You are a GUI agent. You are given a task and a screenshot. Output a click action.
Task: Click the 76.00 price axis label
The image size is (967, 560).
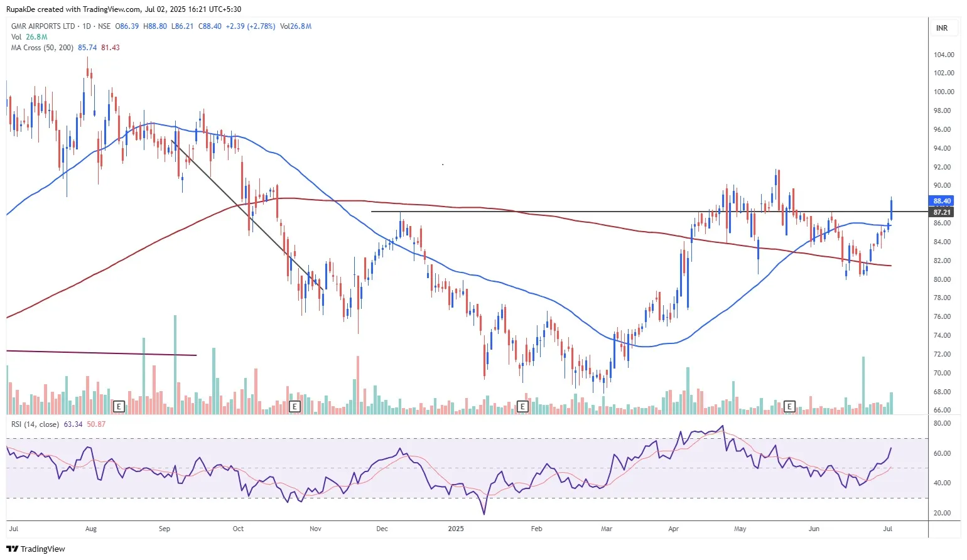coord(942,316)
